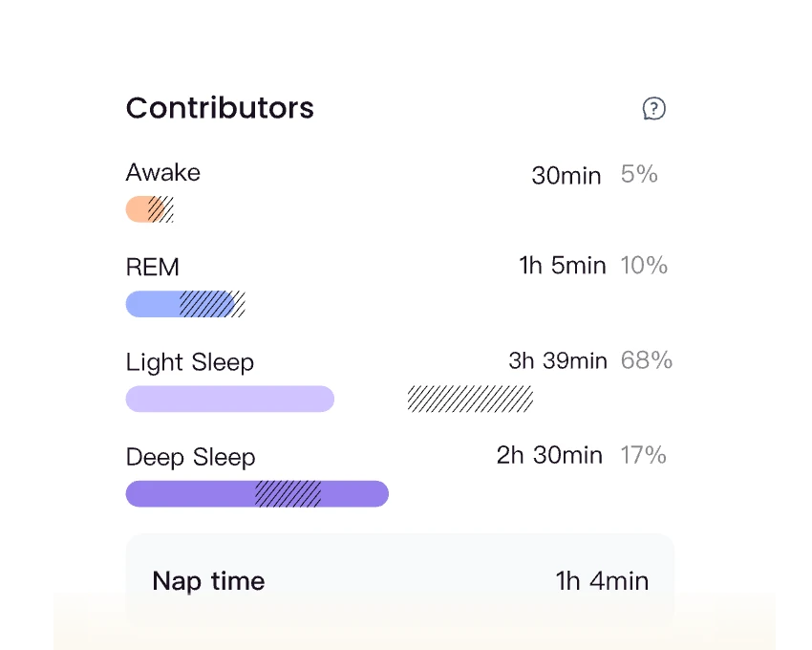Tap the Deep Sleep 2h 30min duration
The height and width of the screenshot is (650, 812).
tap(549, 455)
